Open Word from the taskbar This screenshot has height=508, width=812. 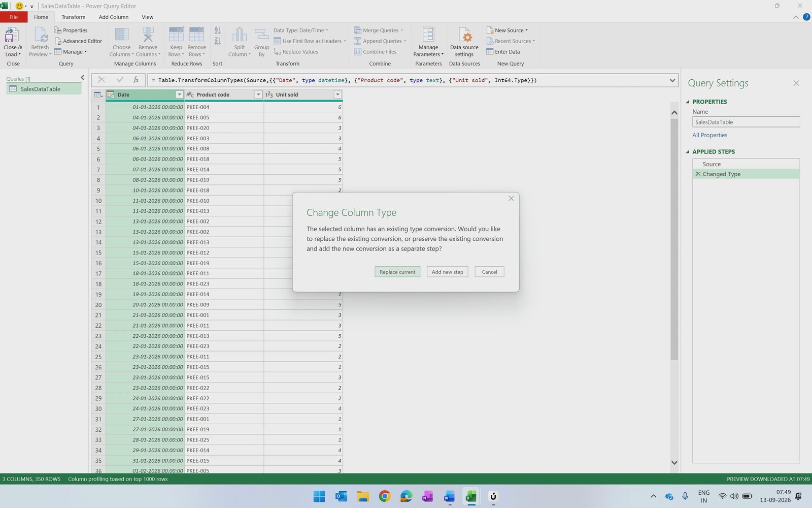pyautogui.click(x=449, y=496)
